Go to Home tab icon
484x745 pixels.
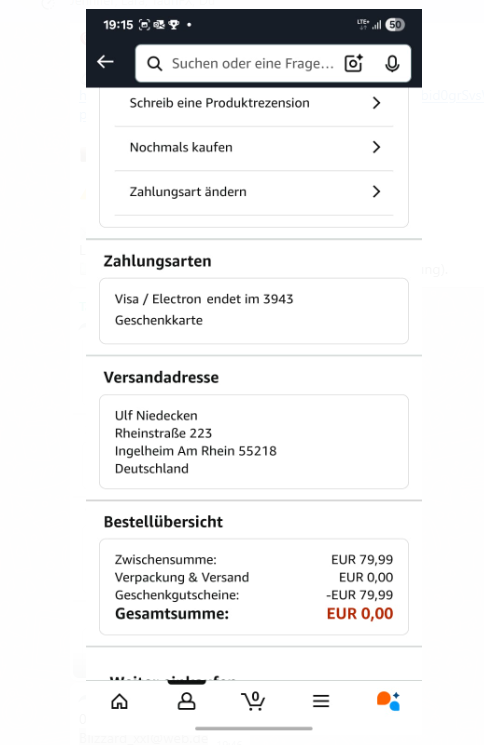119,701
